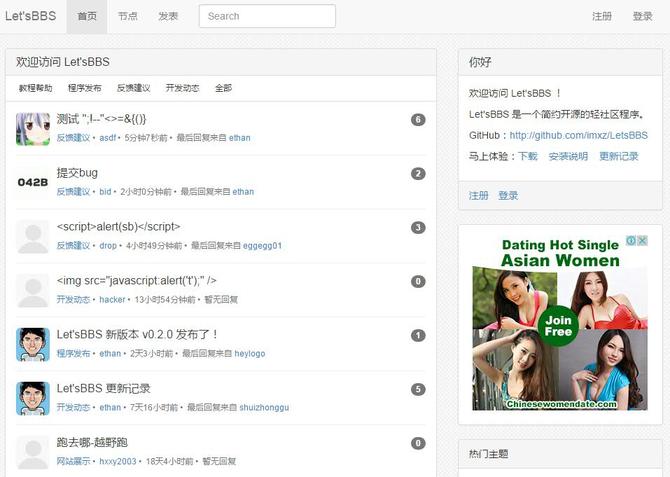Click 注册 in the top navbar

[602, 17]
